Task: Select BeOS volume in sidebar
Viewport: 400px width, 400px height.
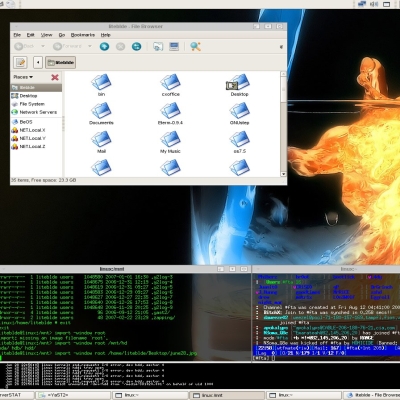Action: [x=36, y=122]
